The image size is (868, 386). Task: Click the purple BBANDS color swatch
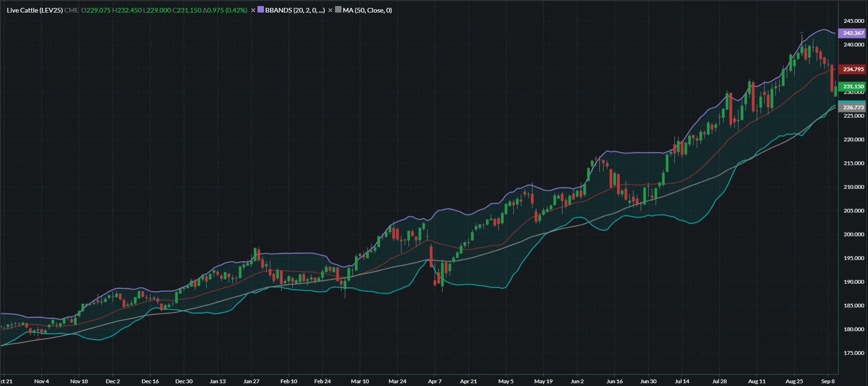tap(261, 10)
